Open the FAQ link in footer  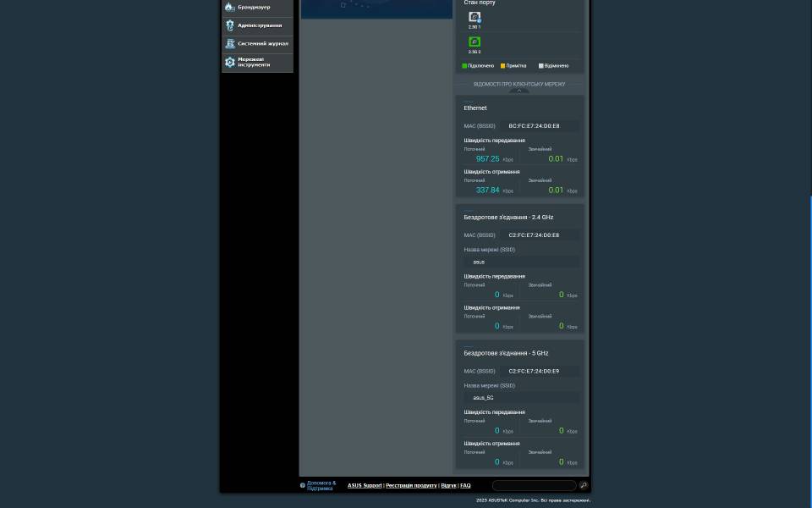pos(465,486)
